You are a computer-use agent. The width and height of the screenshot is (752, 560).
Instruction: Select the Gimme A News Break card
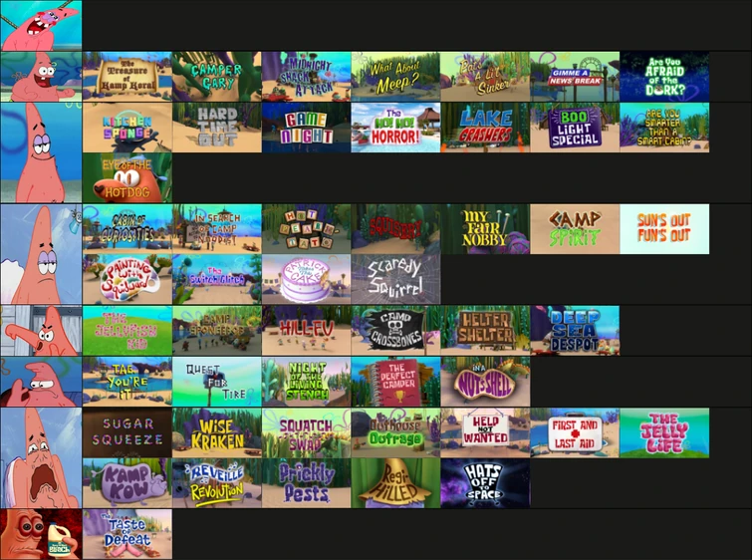pyautogui.click(x=575, y=77)
